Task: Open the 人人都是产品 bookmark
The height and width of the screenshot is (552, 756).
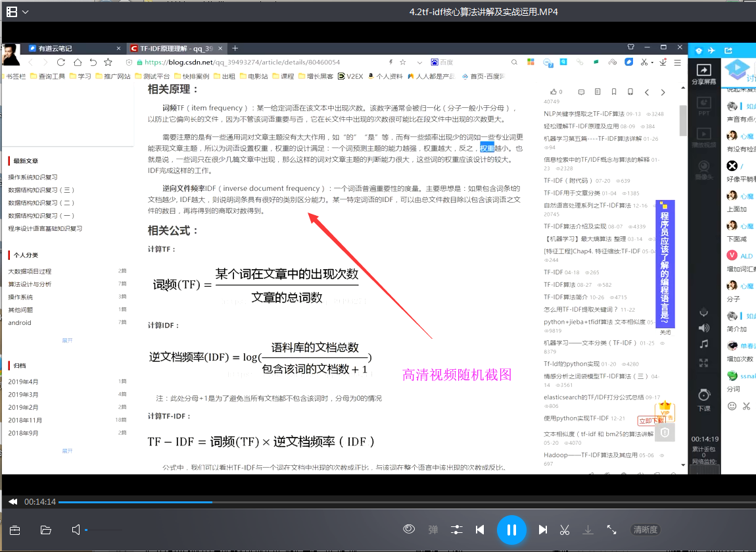Action: (431, 76)
